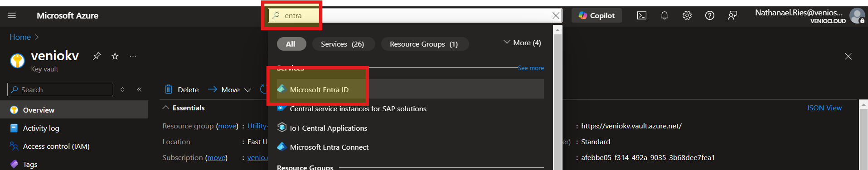The image size is (868, 170).
Task: Open the Move dropdown
Action: pyautogui.click(x=229, y=90)
